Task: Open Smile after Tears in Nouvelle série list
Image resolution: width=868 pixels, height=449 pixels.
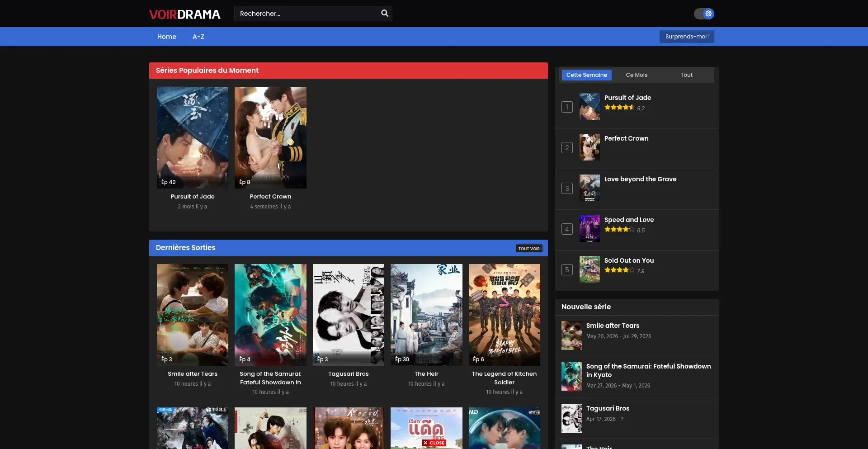Action: click(613, 326)
